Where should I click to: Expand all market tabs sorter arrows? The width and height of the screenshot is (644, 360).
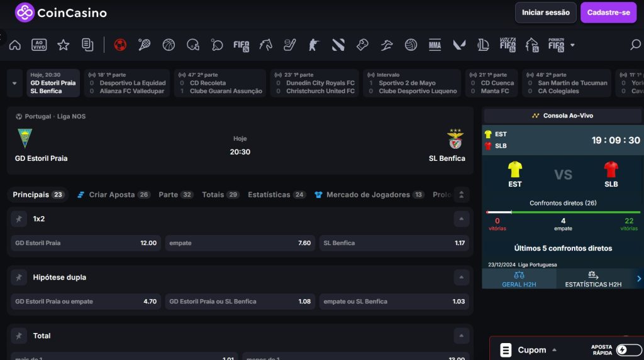[x=461, y=195]
